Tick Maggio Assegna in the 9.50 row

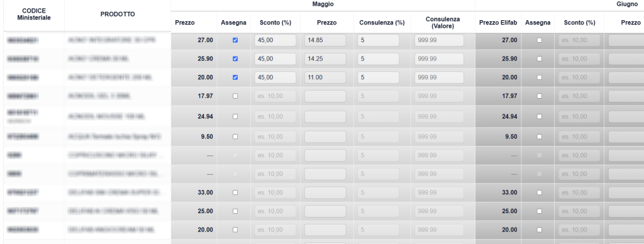point(235,137)
